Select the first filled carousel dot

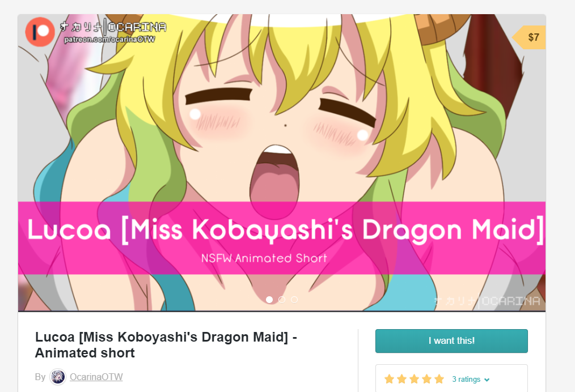[x=269, y=300]
